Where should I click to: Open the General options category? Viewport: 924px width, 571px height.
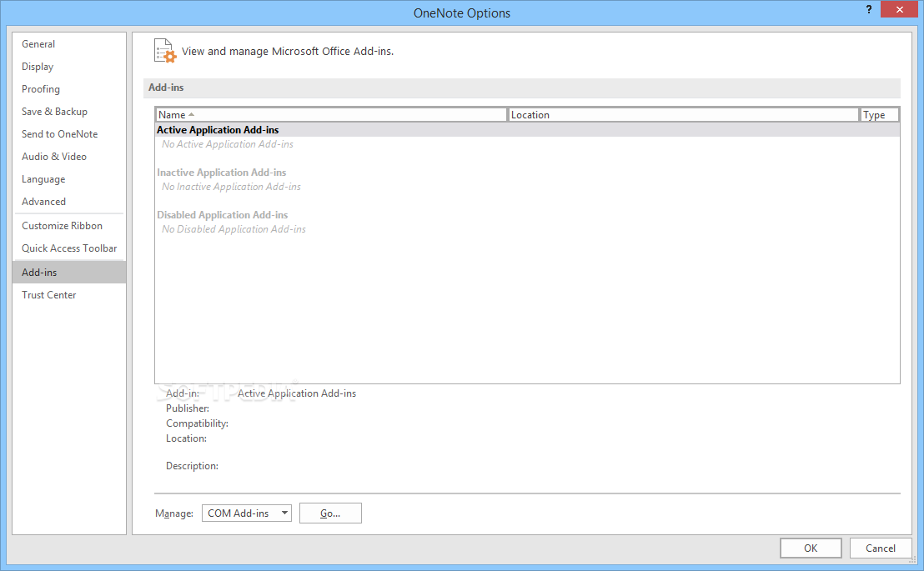pos(69,44)
